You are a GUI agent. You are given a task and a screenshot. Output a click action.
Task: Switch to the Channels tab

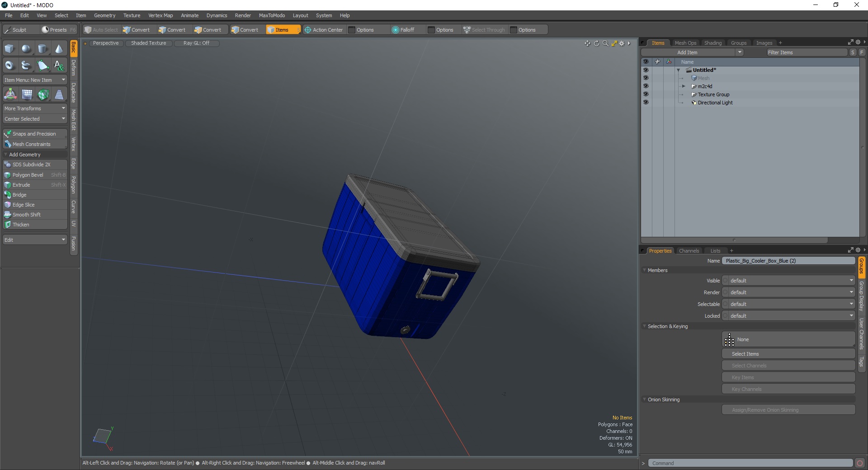coord(689,251)
